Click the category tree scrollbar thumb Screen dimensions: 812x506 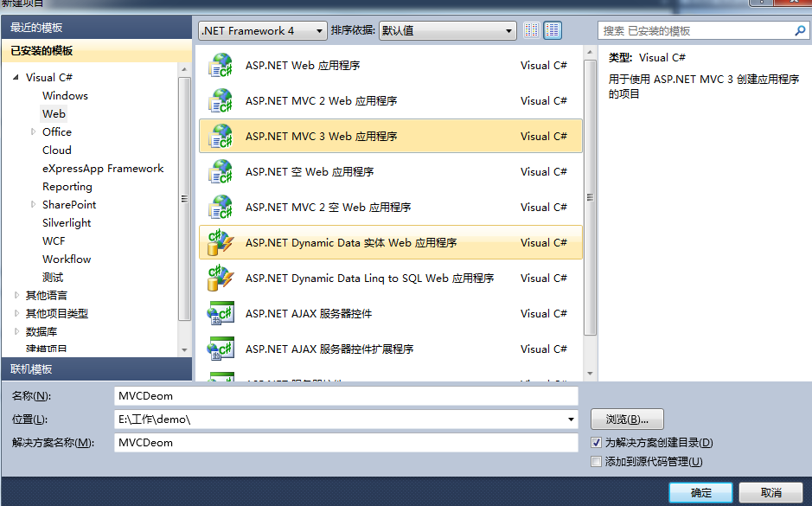[x=184, y=199]
